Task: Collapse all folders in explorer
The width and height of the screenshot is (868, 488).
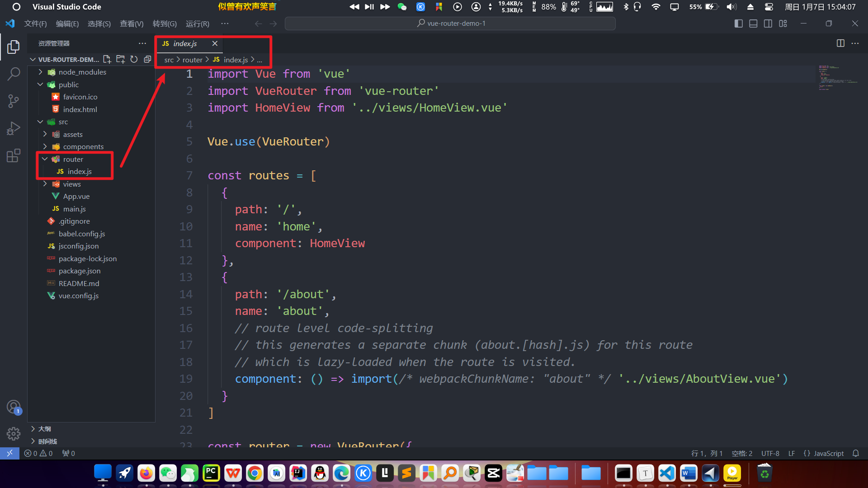Action: coord(147,59)
